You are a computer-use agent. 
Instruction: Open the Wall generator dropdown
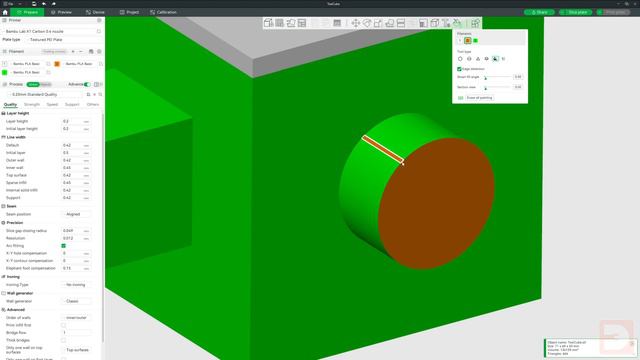76,301
